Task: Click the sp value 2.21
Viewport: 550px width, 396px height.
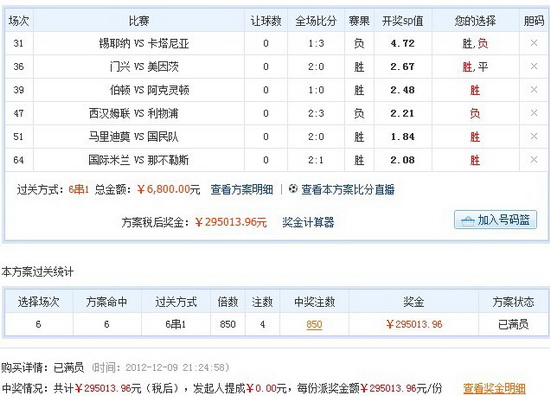Action: coord(402,113)
